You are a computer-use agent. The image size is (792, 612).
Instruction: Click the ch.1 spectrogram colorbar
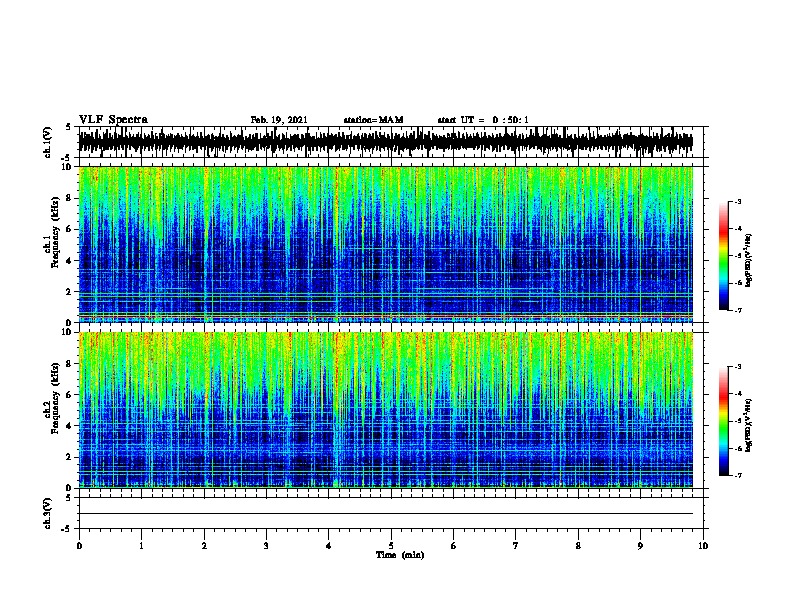pos(723,256)
